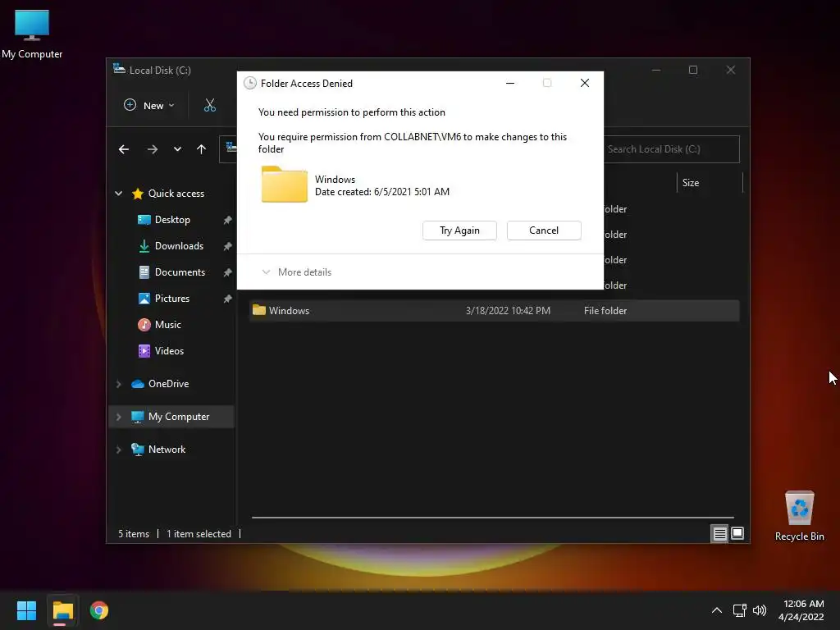Click the Search Local Disk (C:) field
840x630 pixels.
[x=671, y=149]
